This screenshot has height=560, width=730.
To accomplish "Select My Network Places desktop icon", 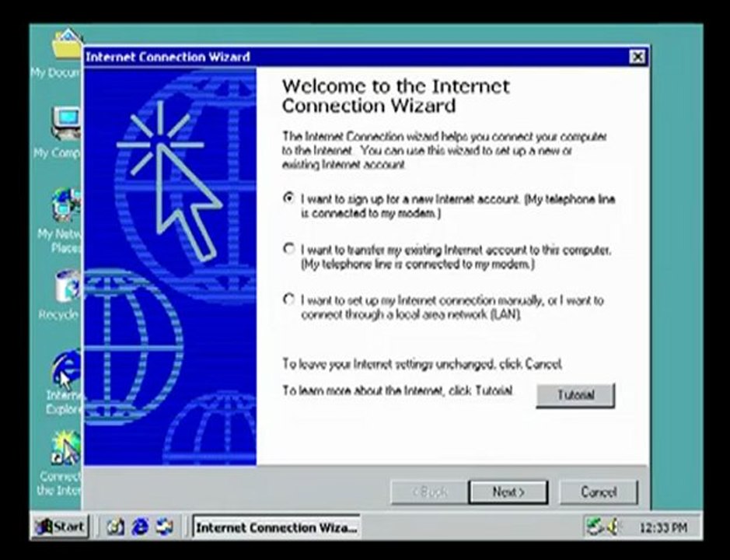I will click(61, 220).
